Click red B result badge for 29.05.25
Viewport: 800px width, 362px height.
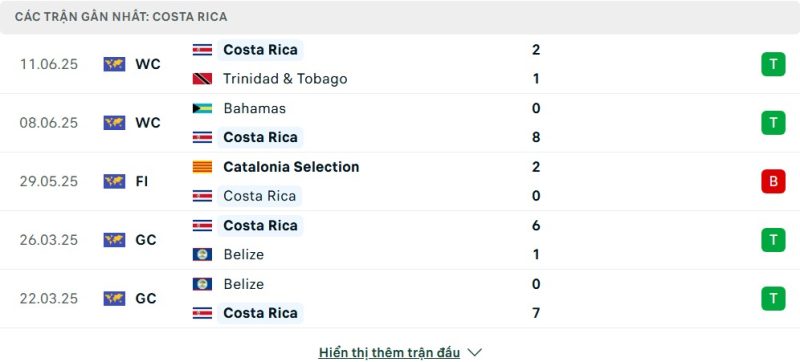[x=773, y=182]
